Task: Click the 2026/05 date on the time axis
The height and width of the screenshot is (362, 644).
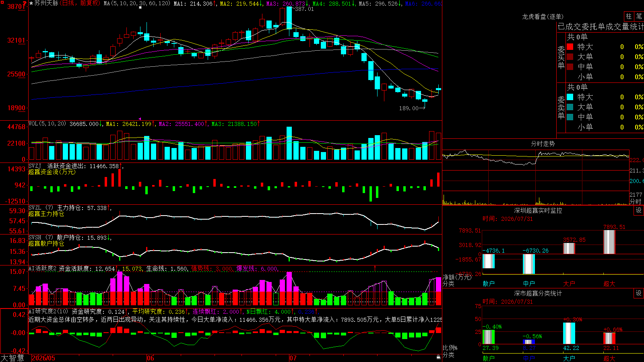Action: point(43,358)
